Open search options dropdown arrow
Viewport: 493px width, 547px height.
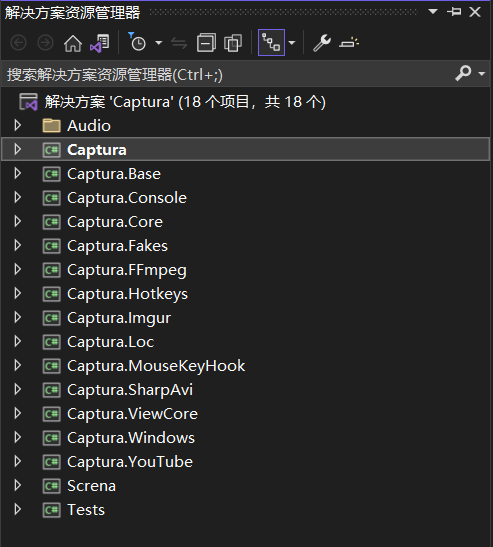482,74
